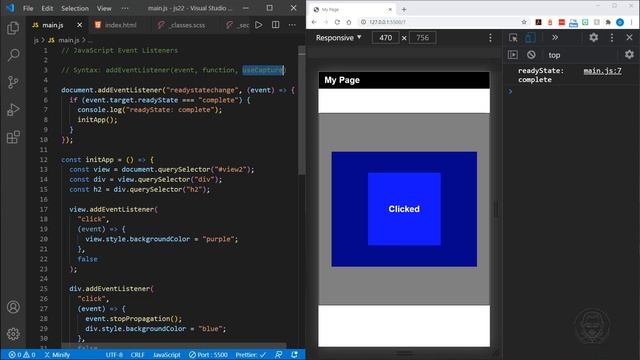Close the DevTools panel
The width and height of the screenshot is (640, 360).
point(629,38)
